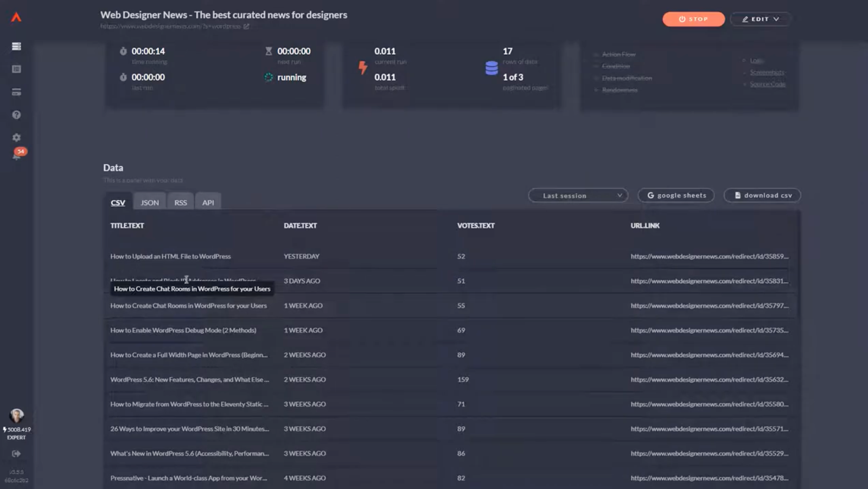Open the Logs link
The height and width of the screenshot is (489, 868).
(757, 61)
